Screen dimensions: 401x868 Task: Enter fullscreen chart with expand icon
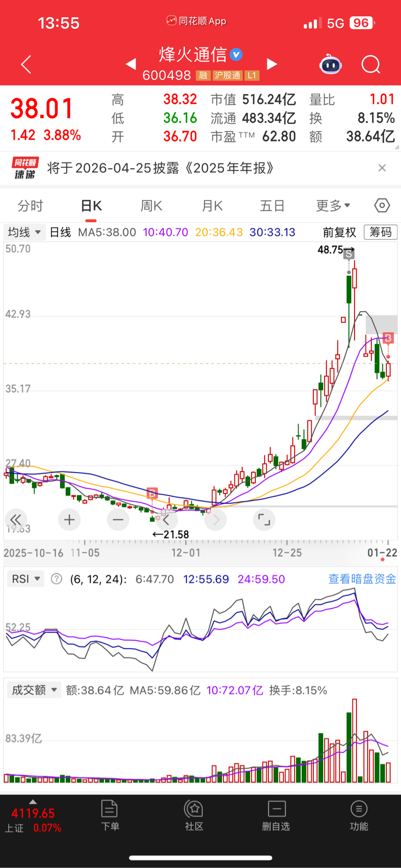(x=264, y=520)
